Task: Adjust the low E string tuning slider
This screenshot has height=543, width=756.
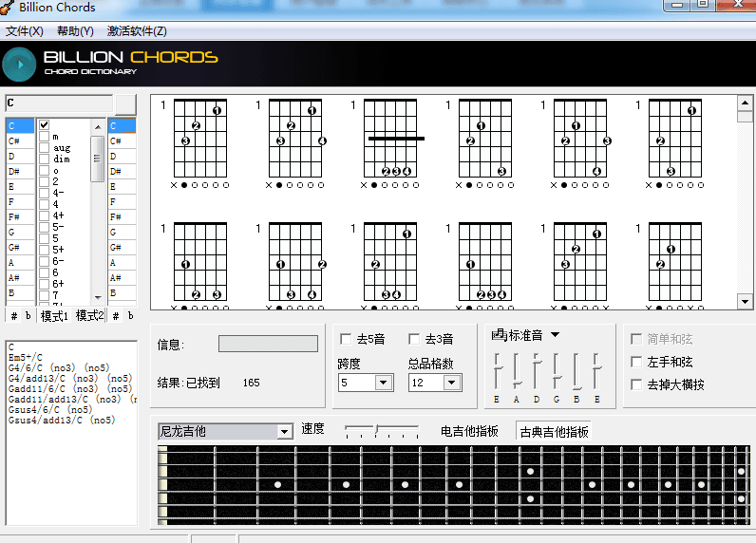Action: pos(497,370)
